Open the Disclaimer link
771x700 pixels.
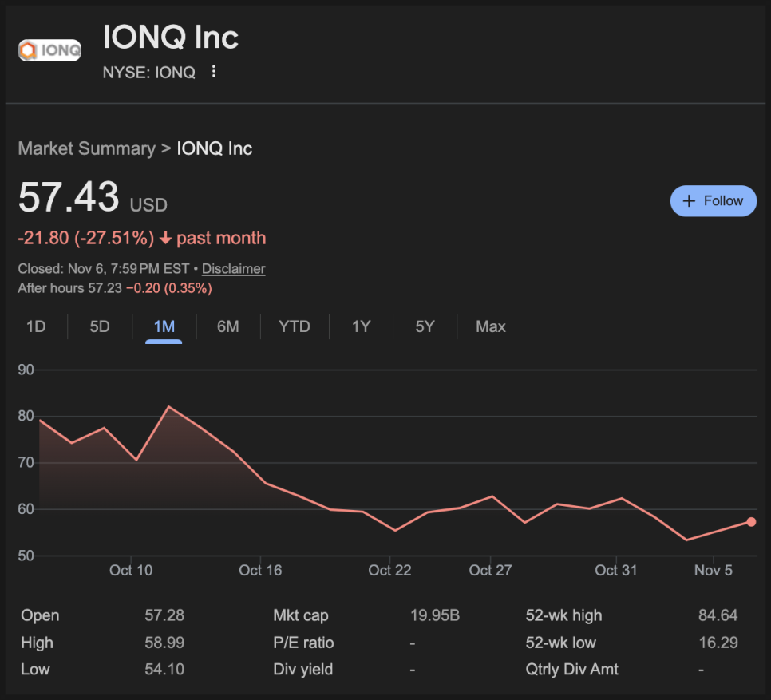click(x=233, y=269)
